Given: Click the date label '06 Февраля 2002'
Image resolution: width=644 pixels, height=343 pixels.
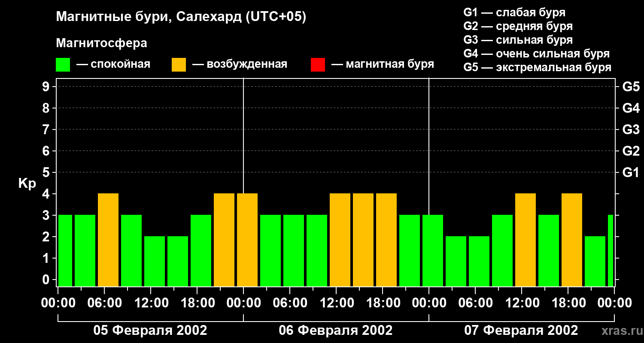Looking at the screenshot, I should (x=336, y=331).
